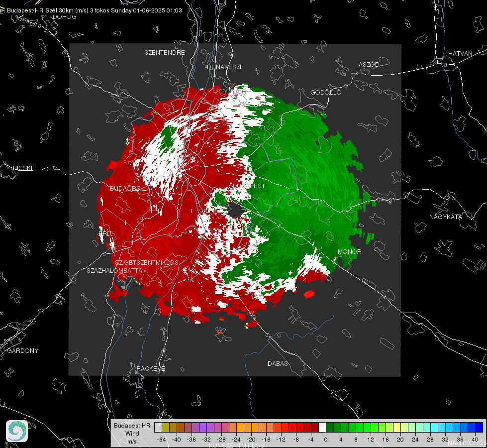Click the white zero-value swatch in wind legend
This screenshot has height=448, width=487.
[322, 428]
